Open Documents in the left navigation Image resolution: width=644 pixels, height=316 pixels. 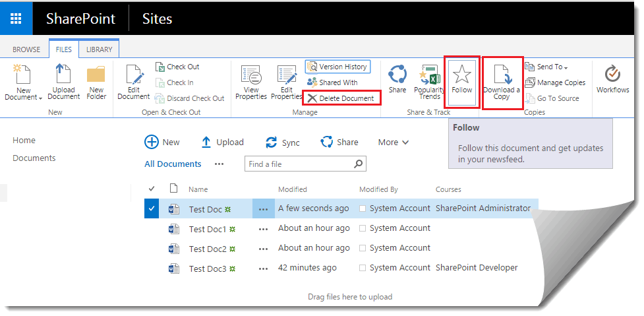(34, 158)
